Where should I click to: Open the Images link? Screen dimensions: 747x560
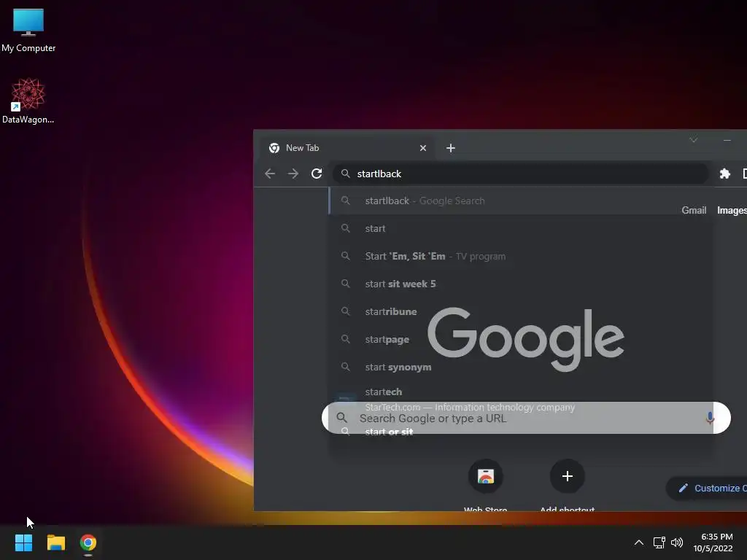pos(732,211)
